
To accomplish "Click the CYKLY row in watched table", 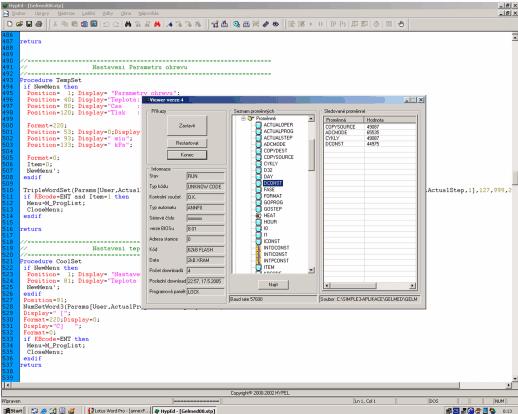I will tap(370, 138).
